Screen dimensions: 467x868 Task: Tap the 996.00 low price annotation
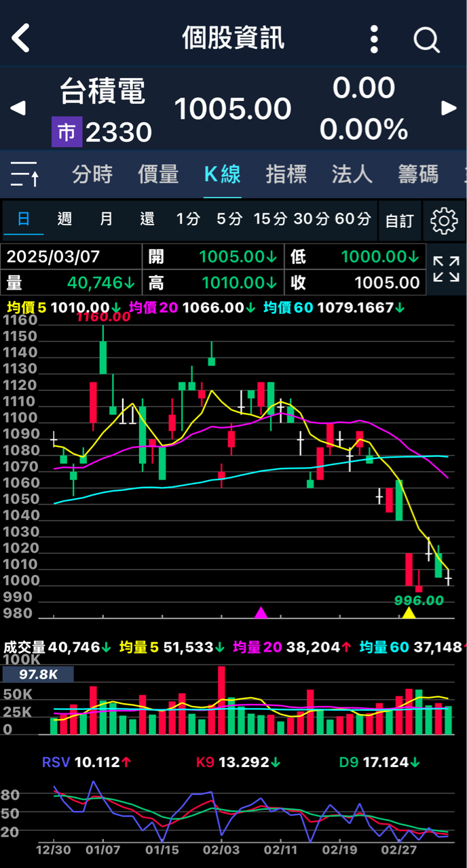click(419, 600)
